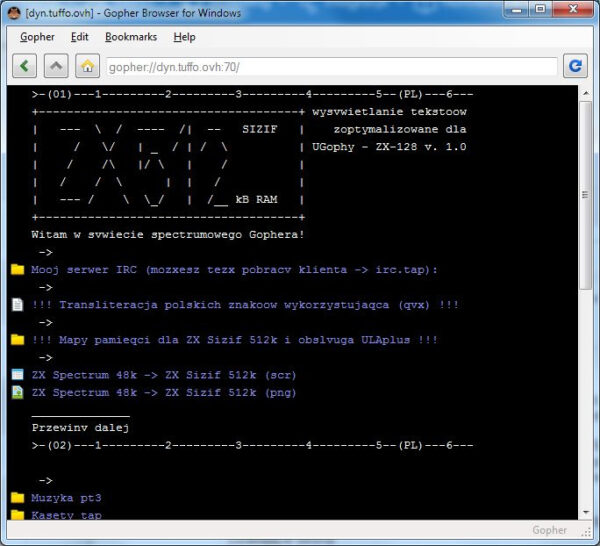Click folder icon next to Mooj serwer IRC
The width and height of the screenshot is (600, 546).
click(x=17, y=270)
